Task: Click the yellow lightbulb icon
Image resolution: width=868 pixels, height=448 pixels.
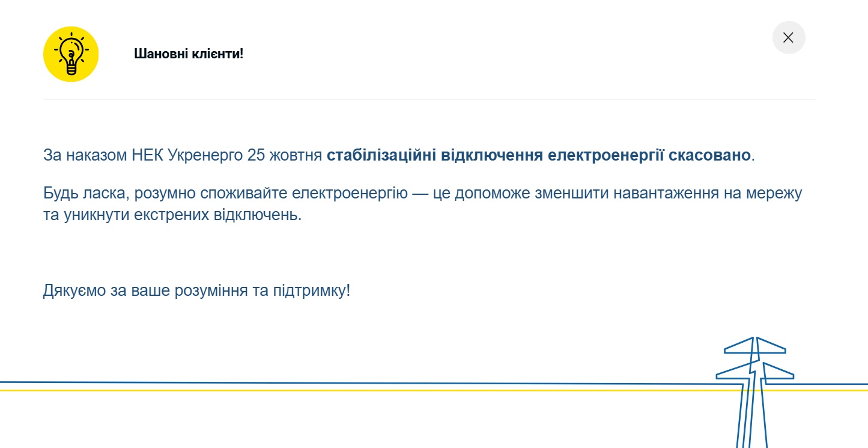Action: (71, 54)
